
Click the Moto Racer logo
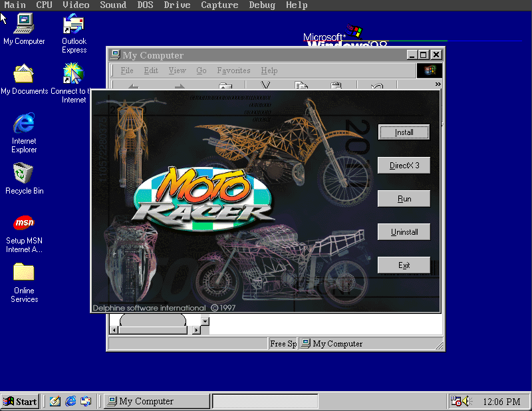pyautogui.click(x=203, y=199)
